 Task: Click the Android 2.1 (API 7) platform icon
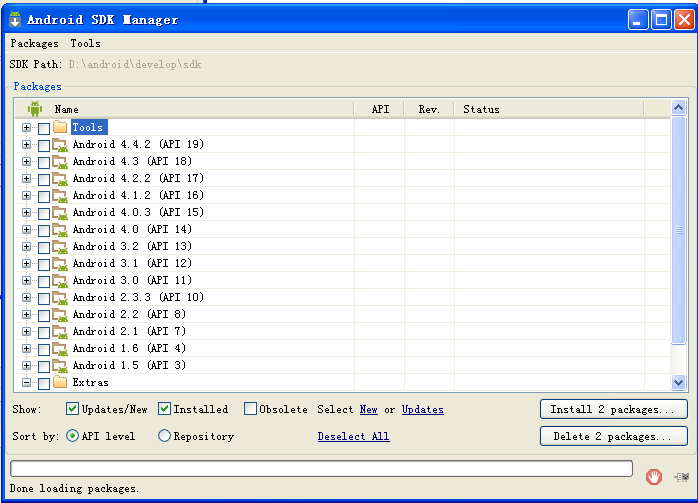click(60, 332)
